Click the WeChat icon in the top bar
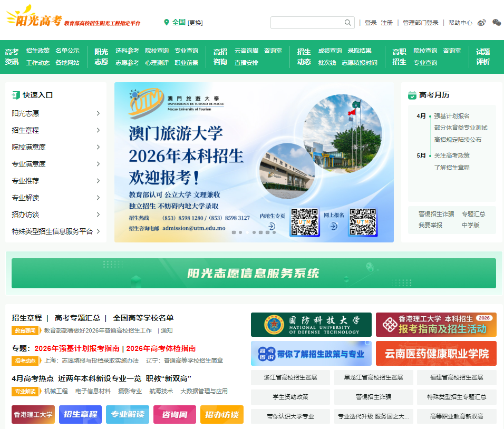The image size is (504, 429). click(496, 23)
